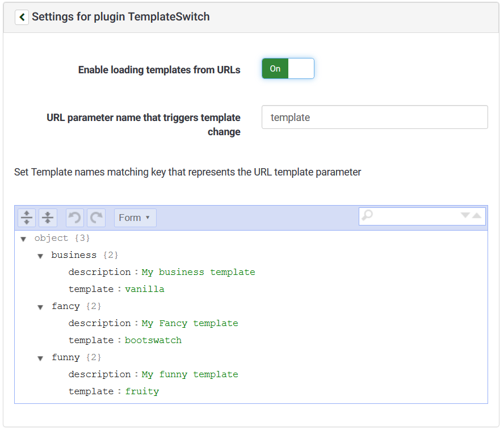This screenshot has height=430, width=504.
Task: Click the redo icon in editor toolbar
Action: [x=96, y=218]
